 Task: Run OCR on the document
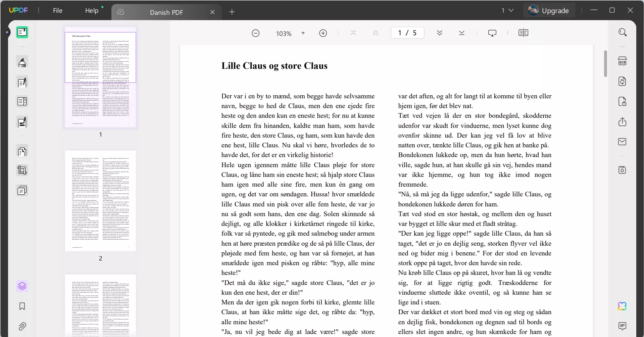[623, 61]
